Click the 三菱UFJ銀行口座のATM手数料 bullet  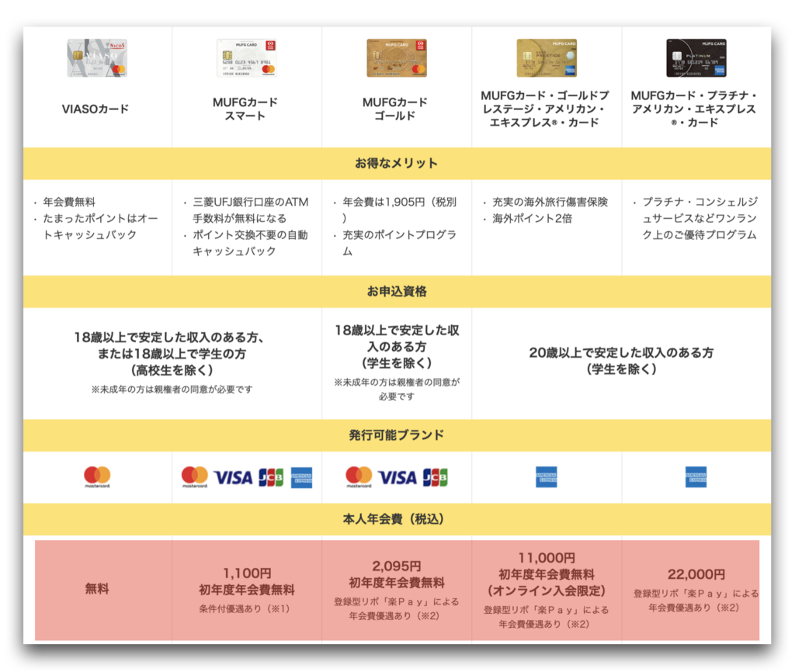(251, 210)
